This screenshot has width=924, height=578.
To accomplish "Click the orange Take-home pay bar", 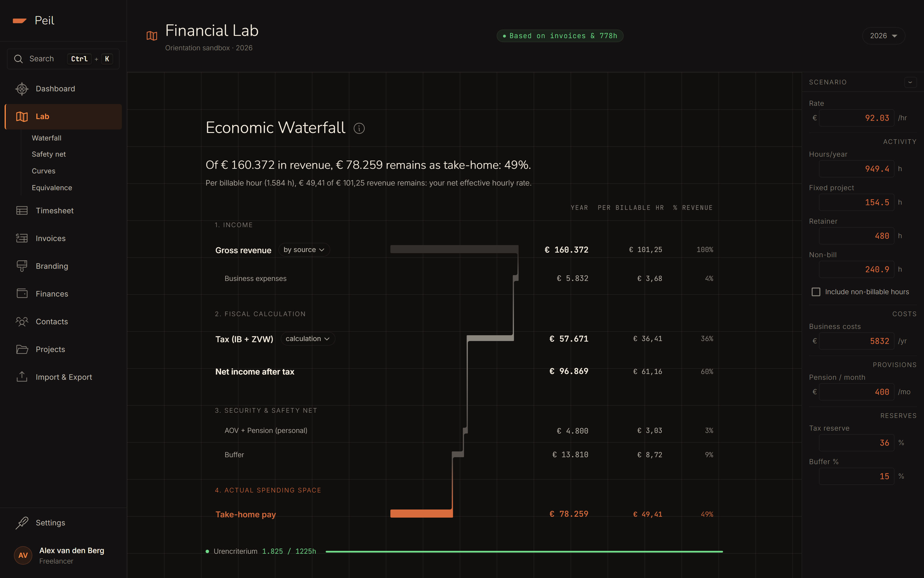I will click(422, 513).
